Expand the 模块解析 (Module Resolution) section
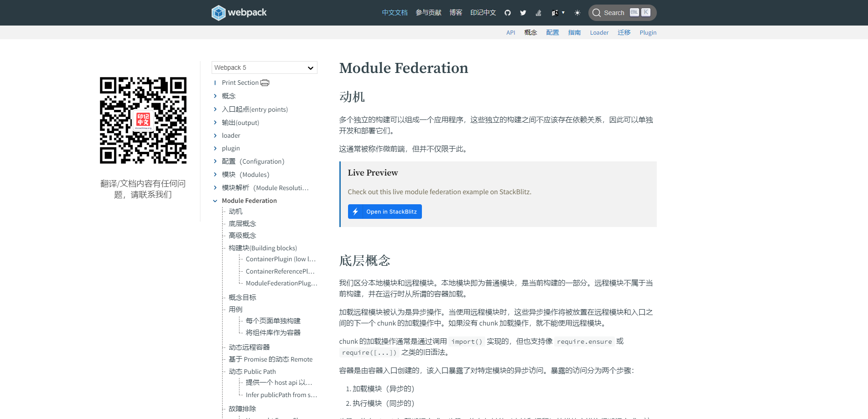868x419 pixels. click(215, 187)
